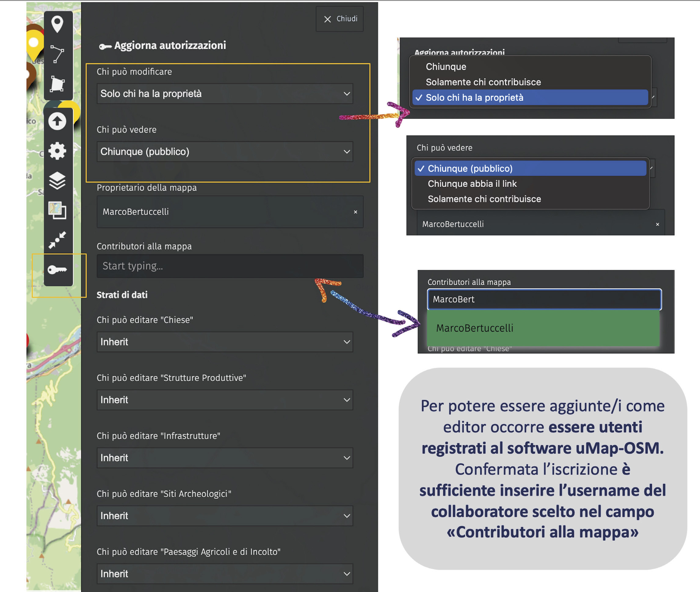Open permissions via the key icon
This screenshot has height=592, width=700.
click(x=57, y=270)
